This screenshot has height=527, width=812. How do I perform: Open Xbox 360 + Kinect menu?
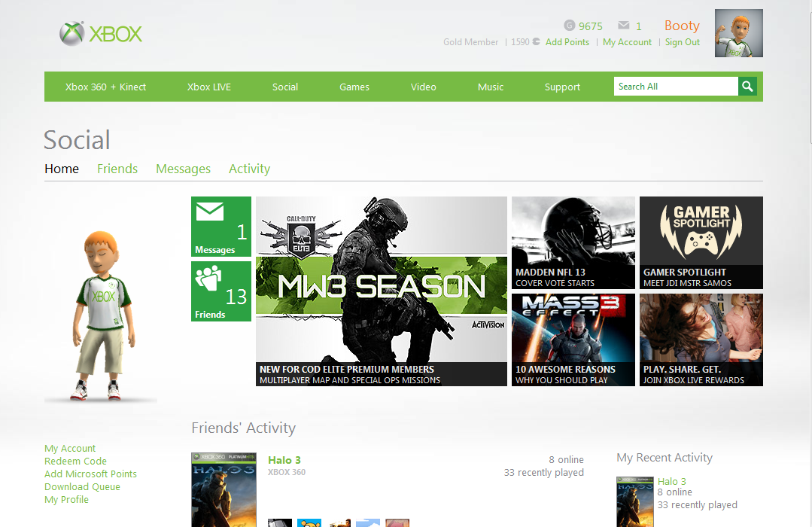click(x=105, y=87)
